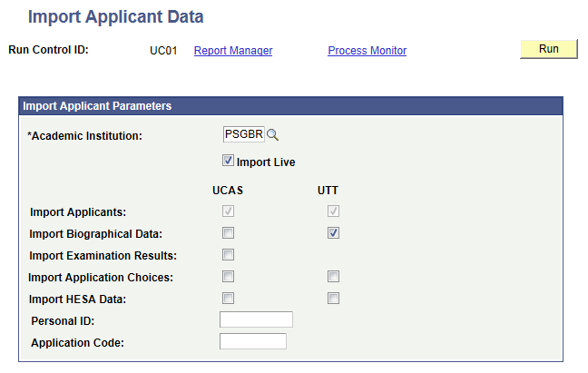Toggle UTT Import Applicants checkbox
The image size is (588, 373).
pos(334,211)
